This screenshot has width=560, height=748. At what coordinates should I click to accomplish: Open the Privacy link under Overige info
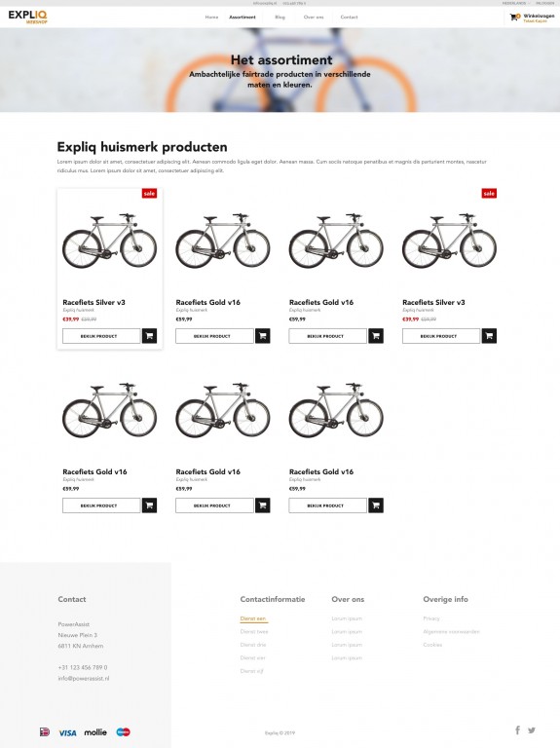coord(431,618)
